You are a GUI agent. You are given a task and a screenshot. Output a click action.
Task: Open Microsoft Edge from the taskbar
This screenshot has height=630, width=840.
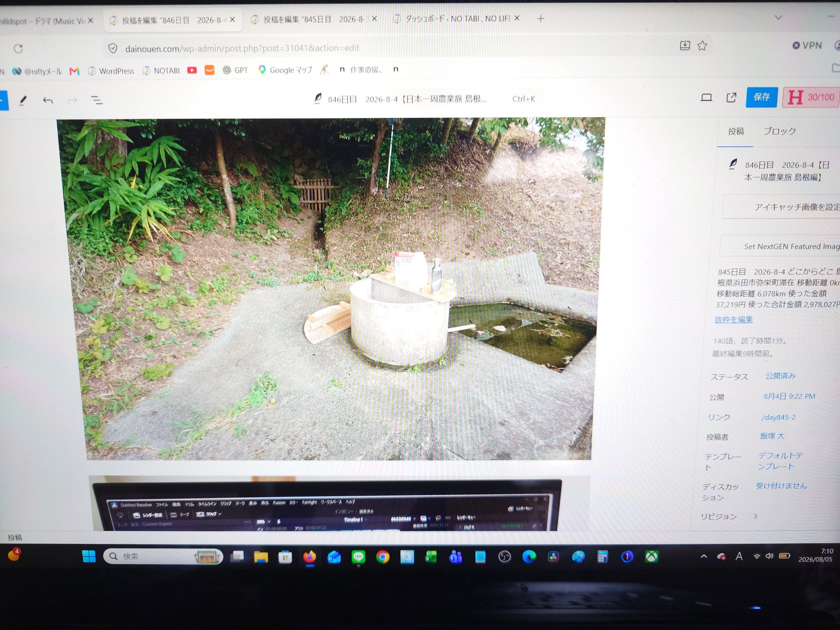(x=529, y=557)
